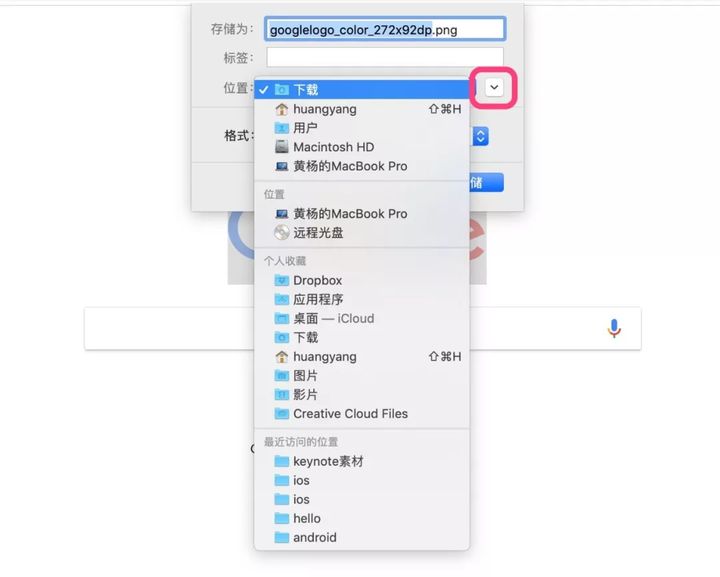This screenshot has height=577, width=720.
Task: Select the checked 下载 location entry
Action: (x=362, y=90)
